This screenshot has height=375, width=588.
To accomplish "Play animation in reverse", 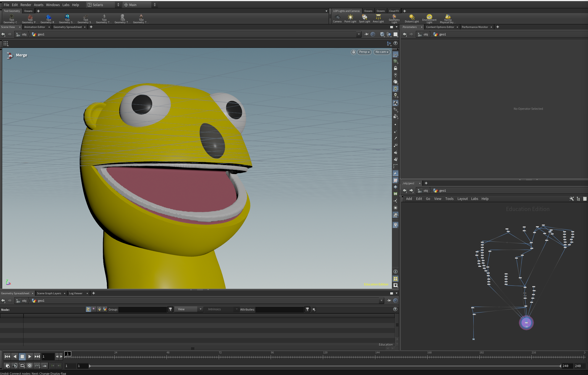I will [15, 356].
